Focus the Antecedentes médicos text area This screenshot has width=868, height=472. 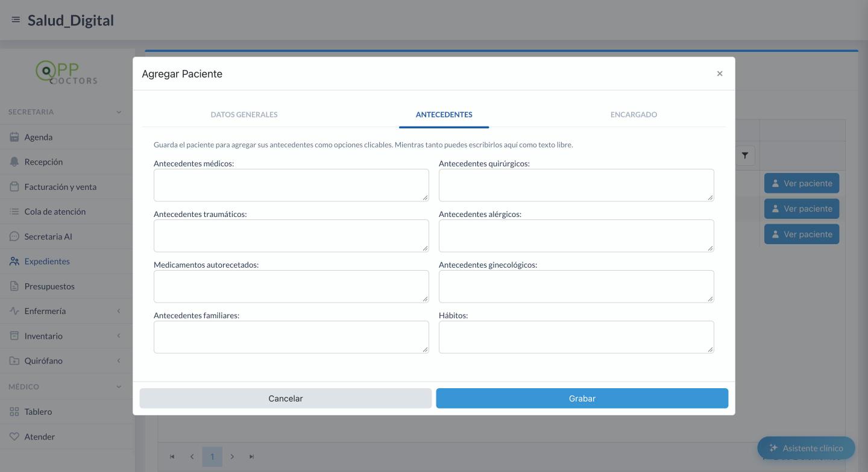(x=291, y=185)
